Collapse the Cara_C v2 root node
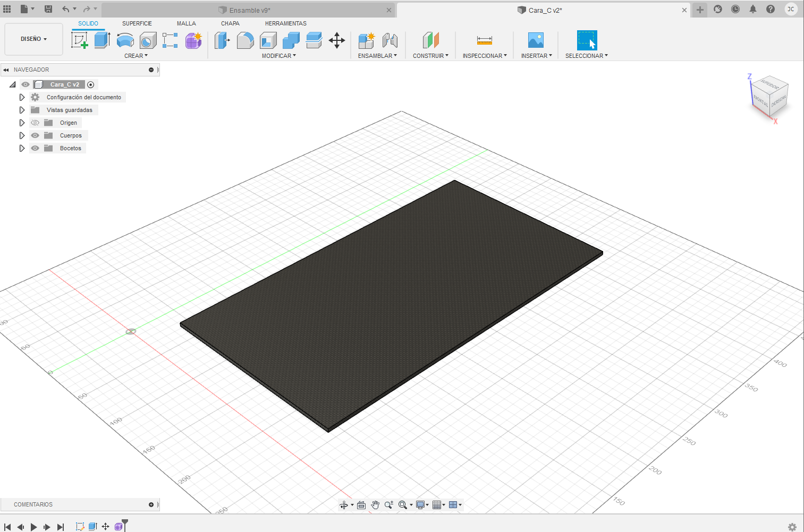804x532 pixels. pyautogui.click(x=12, y=84)
